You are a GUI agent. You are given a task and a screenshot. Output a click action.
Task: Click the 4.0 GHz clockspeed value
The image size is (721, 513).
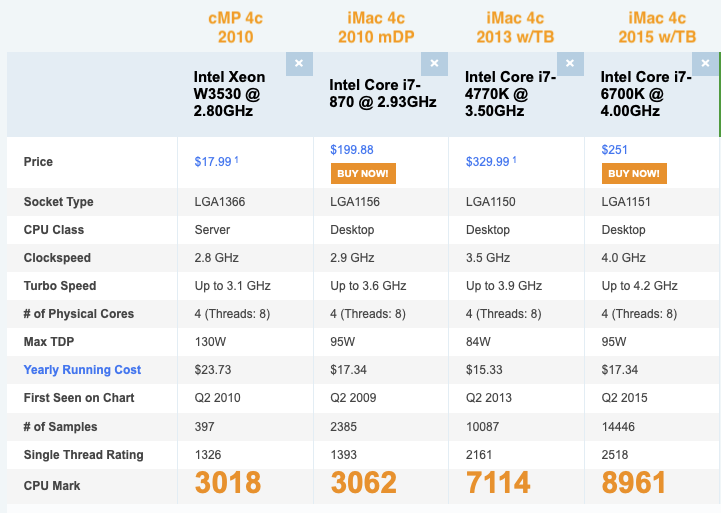coord(624,258)
